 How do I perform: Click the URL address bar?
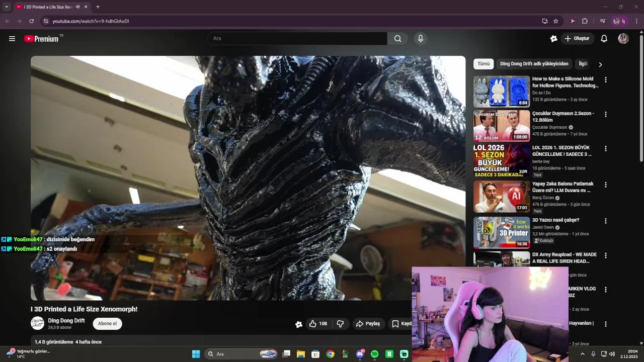(292, 21)
